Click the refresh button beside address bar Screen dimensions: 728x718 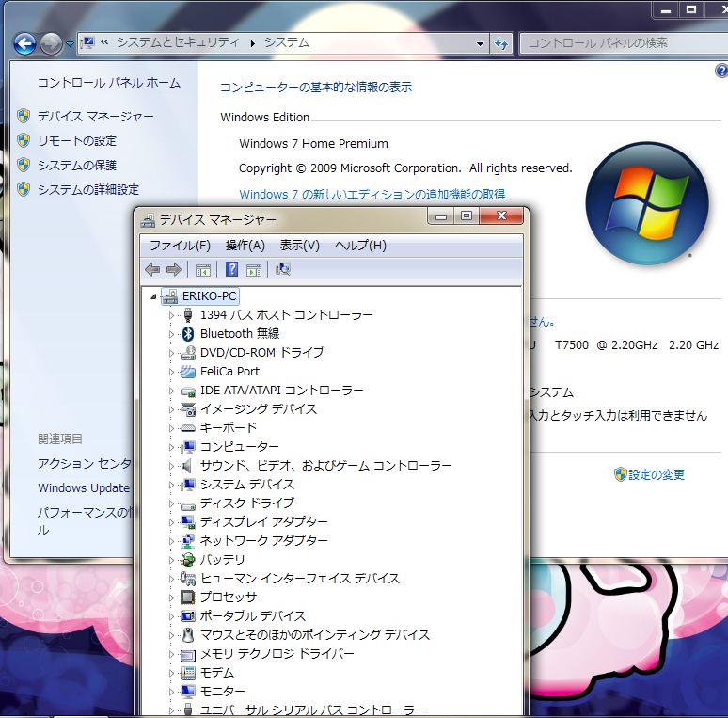(501, 43)
